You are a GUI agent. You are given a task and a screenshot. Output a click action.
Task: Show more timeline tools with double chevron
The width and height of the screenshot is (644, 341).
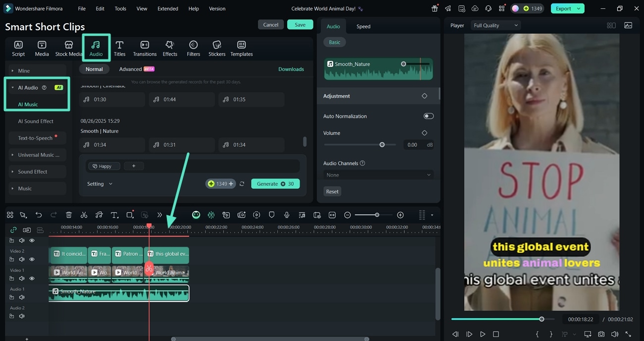pos(160,215)
